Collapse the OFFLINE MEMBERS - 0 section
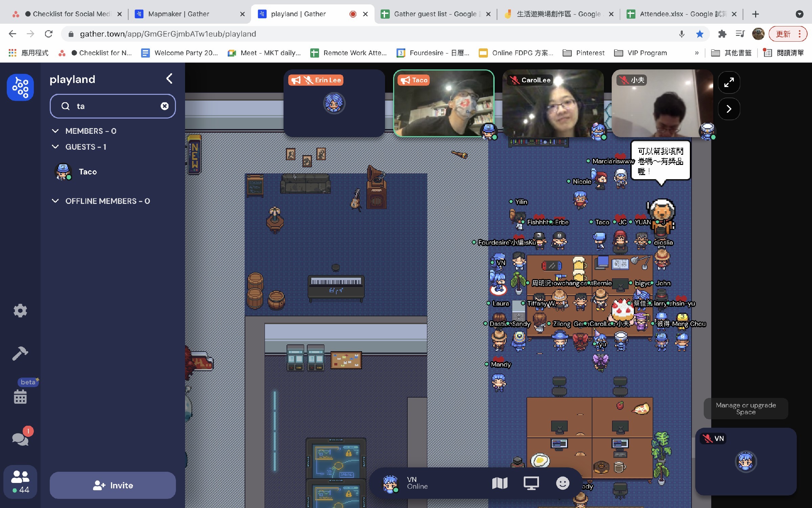 (x=55, y=201)
